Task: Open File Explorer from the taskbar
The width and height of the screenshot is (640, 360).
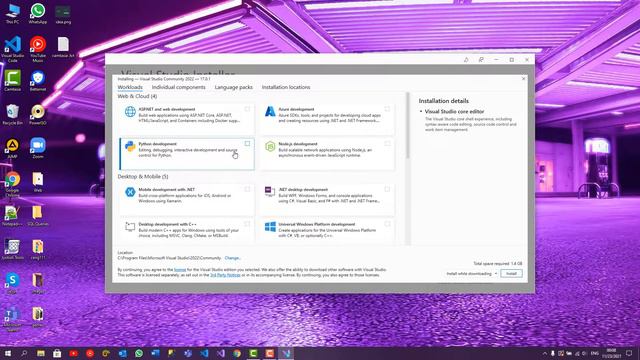Action: pyautogui.click(x=40, y=353)
